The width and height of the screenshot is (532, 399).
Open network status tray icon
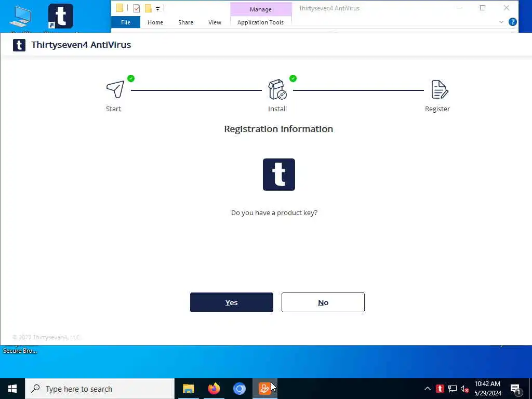453,389
